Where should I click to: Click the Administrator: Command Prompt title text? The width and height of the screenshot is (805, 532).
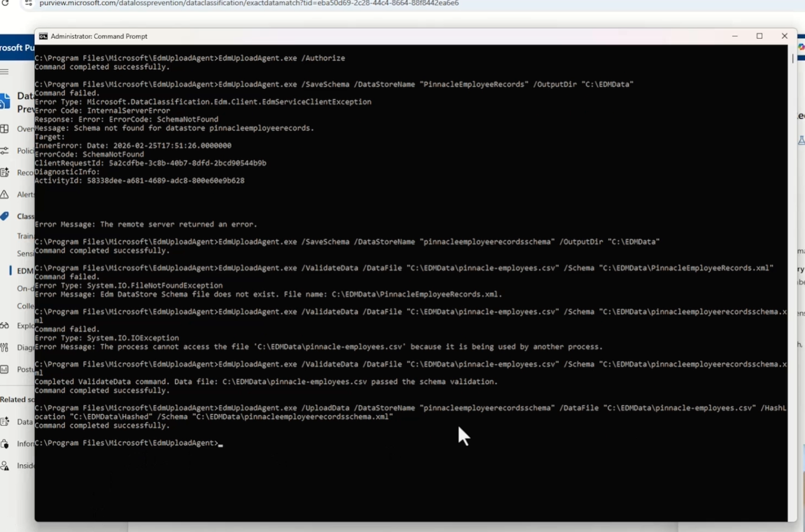pos(99,36)
